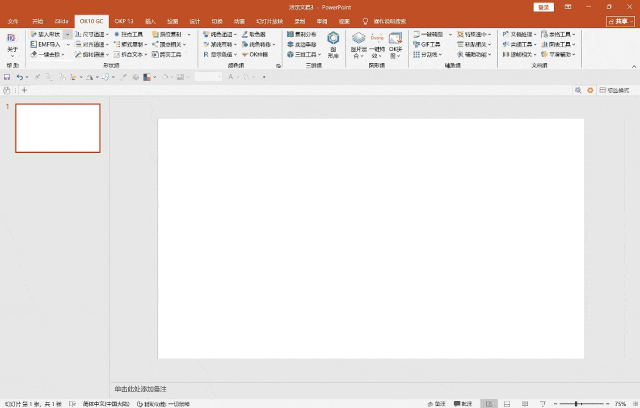The height and width of the screenshot is (408, 640).
Task: Click the 操作说明搜索 lightbulb search
Action: pos(384,21)
